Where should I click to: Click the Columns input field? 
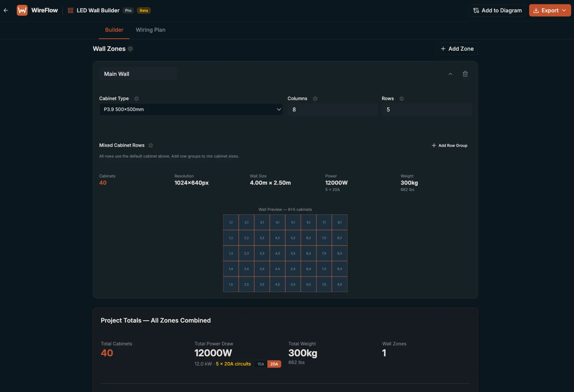click(x=332, y=109)
